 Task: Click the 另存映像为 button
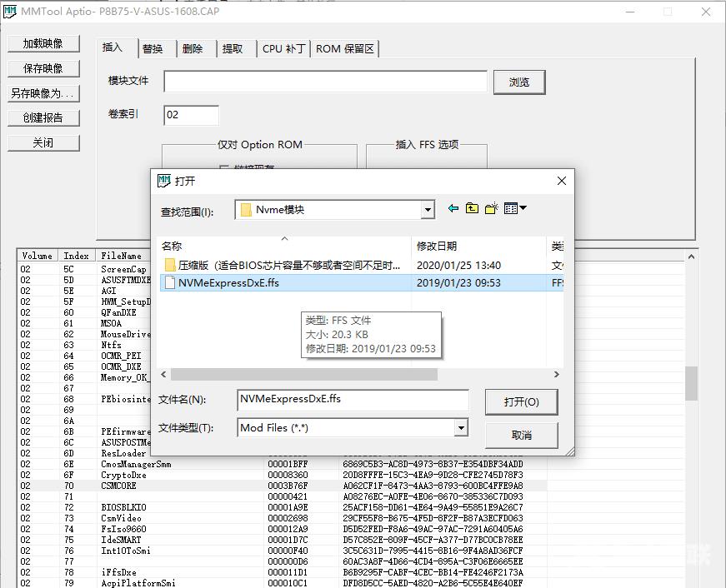(43, 93)
